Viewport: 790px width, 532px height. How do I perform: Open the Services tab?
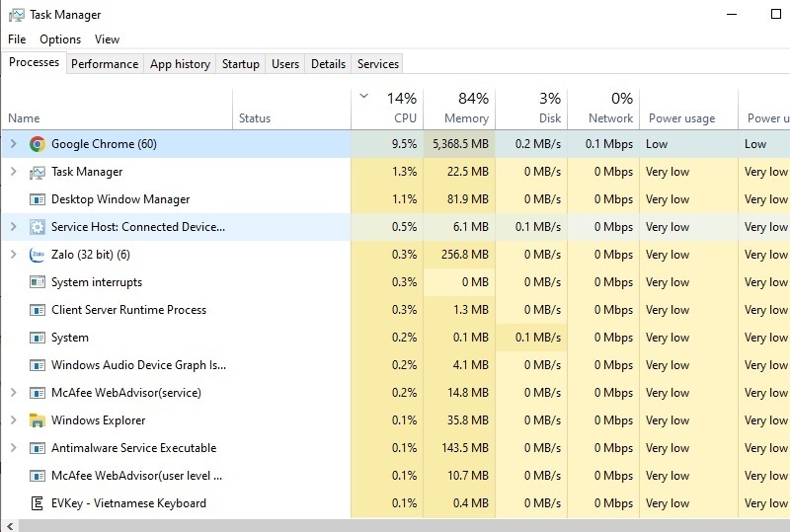378,64
